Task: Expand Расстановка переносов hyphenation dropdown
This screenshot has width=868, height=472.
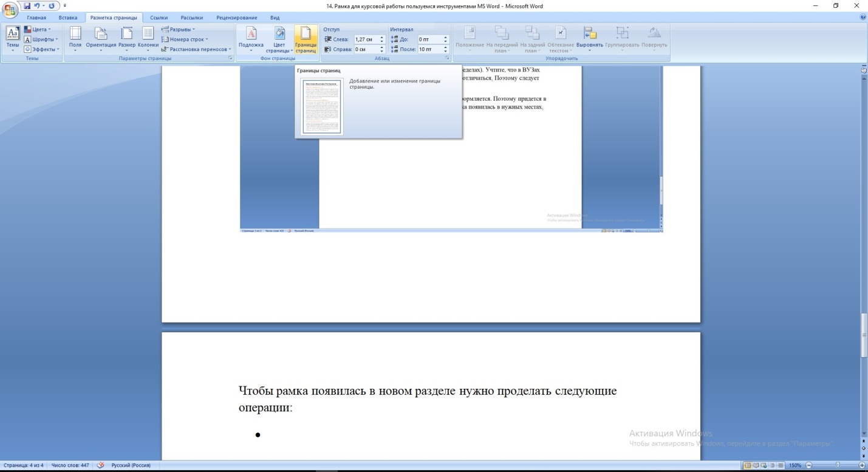Action: (x=196, y=49)
